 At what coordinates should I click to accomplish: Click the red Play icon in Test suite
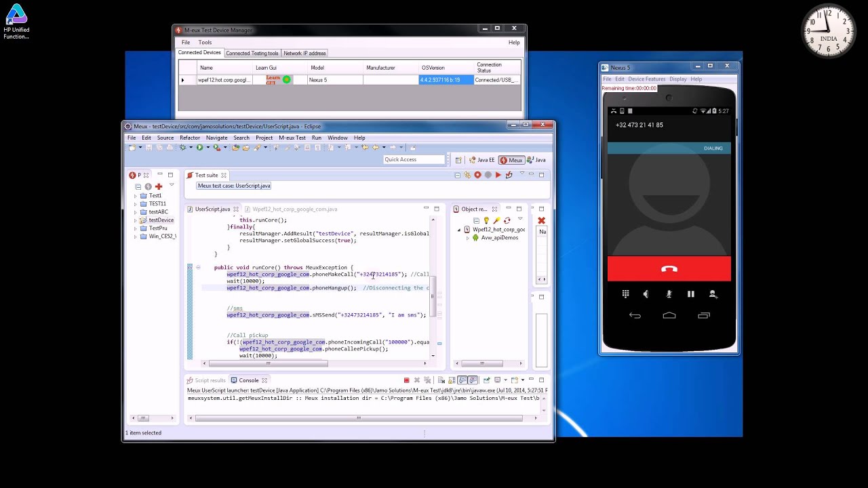[498, 175]
